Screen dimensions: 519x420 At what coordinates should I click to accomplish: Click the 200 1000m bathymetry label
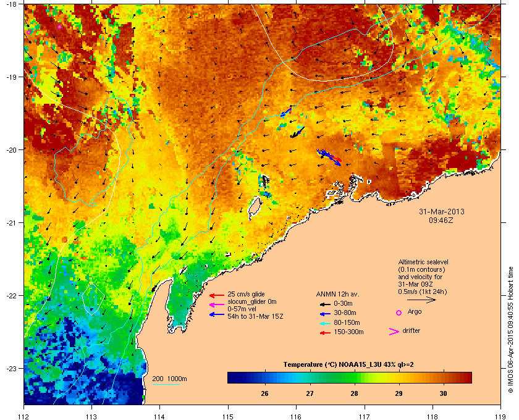(x=169, y=379)
